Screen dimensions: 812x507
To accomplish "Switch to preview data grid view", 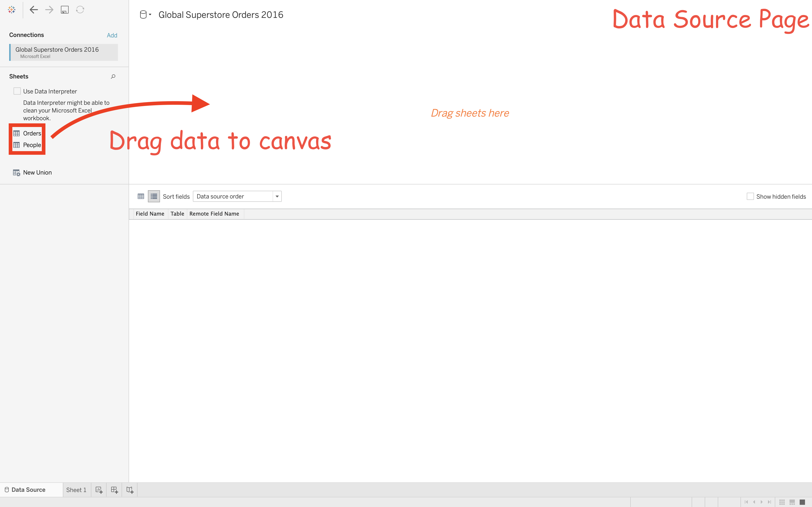I will click(x=141, y=197).
